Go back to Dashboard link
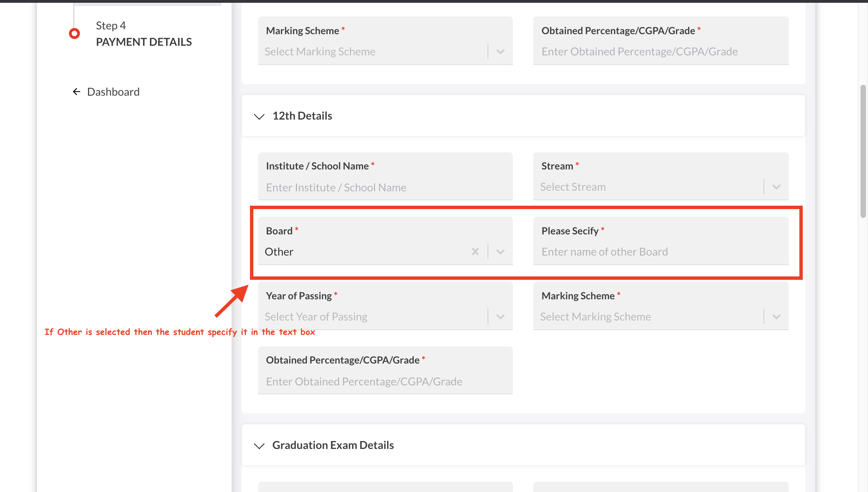The height and width of the screenshot is (492, 868). [x=106, y=92]
